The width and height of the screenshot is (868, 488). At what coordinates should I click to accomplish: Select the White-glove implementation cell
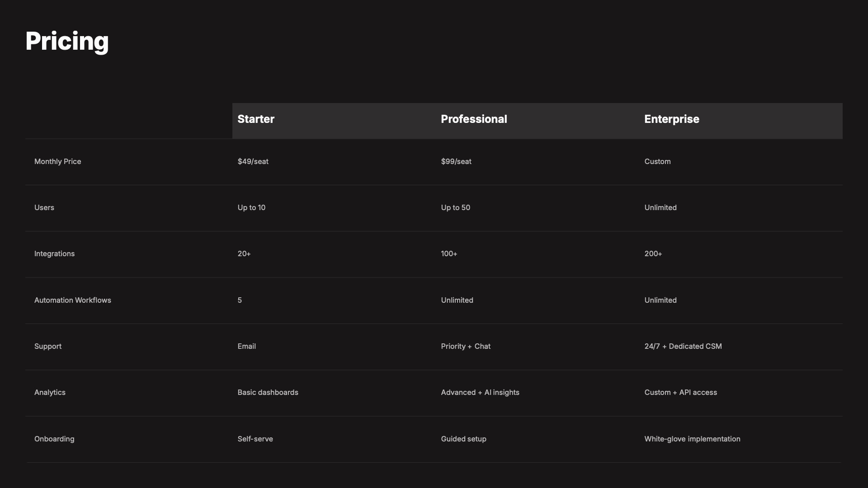pos(692,439)
